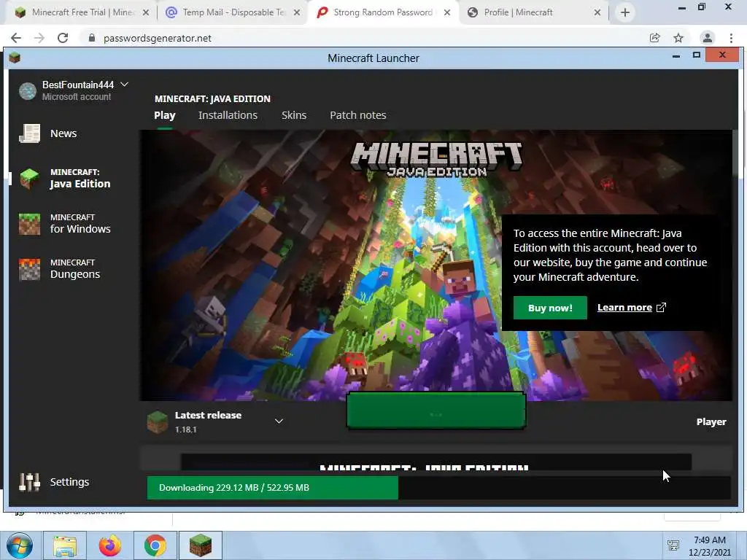747x560 pixels.
Task: Open File Explorer from taskbar
Action: (x=65, y=545)
